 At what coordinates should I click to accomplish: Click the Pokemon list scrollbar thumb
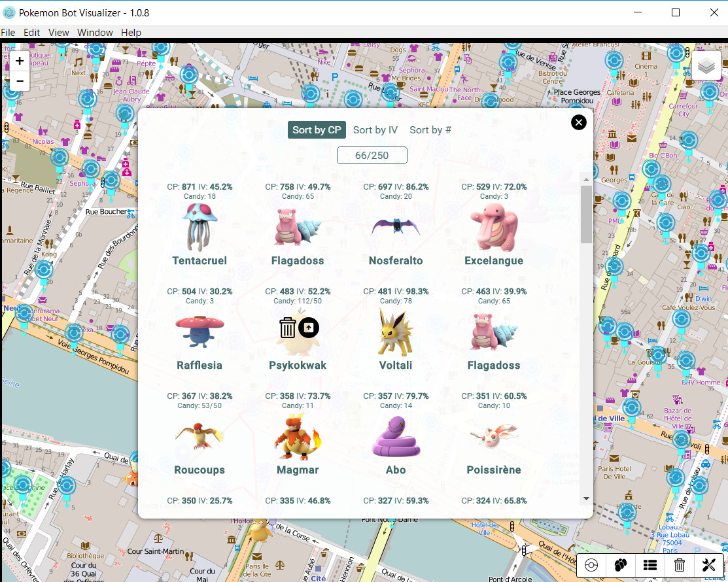[x=586, y=214]
